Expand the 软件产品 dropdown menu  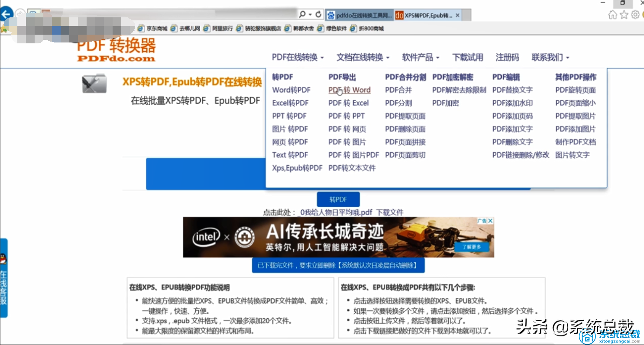421,57
